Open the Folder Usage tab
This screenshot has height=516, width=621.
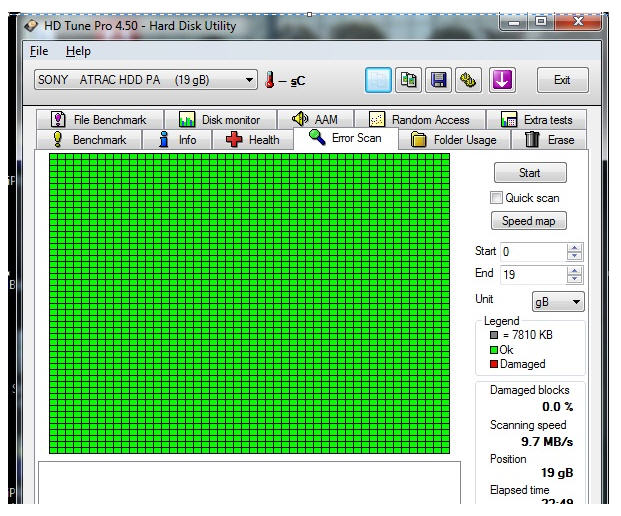click(453, 140)
